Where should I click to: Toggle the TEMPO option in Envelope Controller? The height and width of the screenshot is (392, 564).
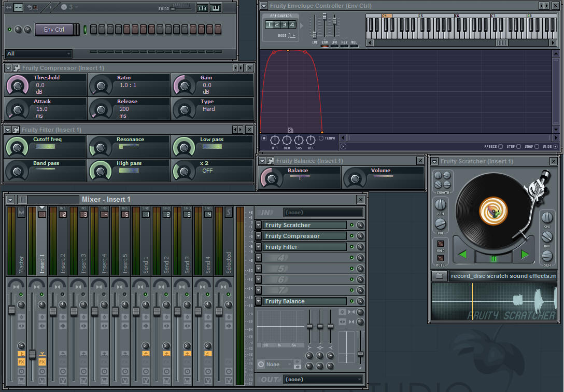click(321, 138)
